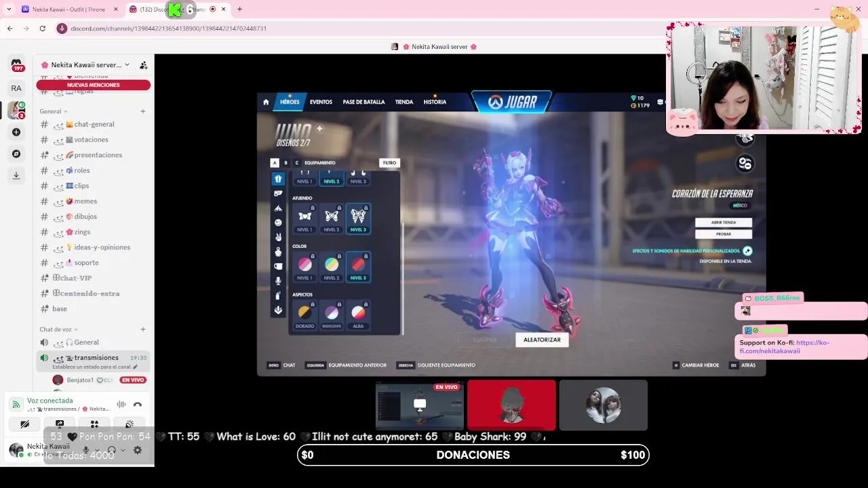Image resolution: width=868 pixels, height=488 pixels.
Task: Toggle deafen headphones in user panel
Action: point(112,450)
